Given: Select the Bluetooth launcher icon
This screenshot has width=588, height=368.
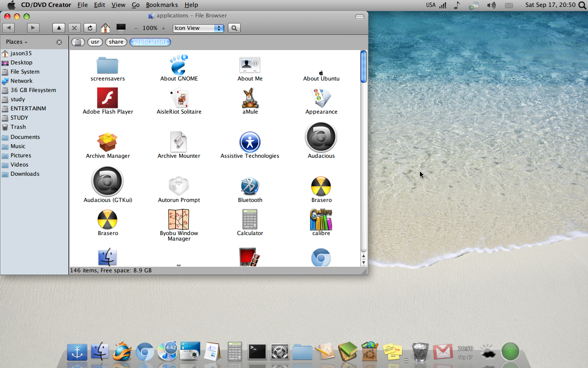Looking at the screenshot, I should point(250,186).
